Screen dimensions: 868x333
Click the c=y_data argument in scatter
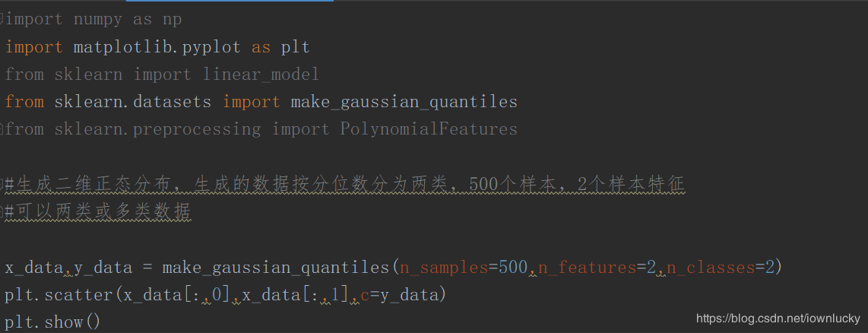click(403, 295)
